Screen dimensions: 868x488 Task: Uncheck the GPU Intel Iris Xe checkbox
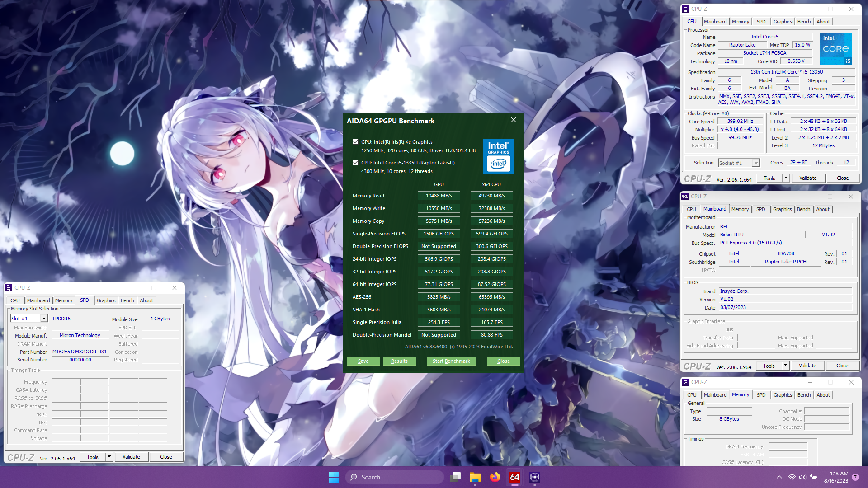pyautogui.click(x=355, y=142)
